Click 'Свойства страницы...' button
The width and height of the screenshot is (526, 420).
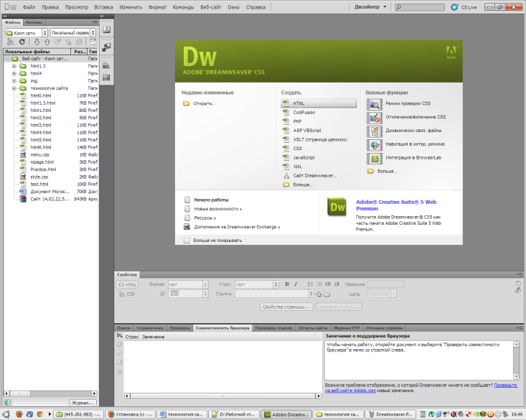286,307
